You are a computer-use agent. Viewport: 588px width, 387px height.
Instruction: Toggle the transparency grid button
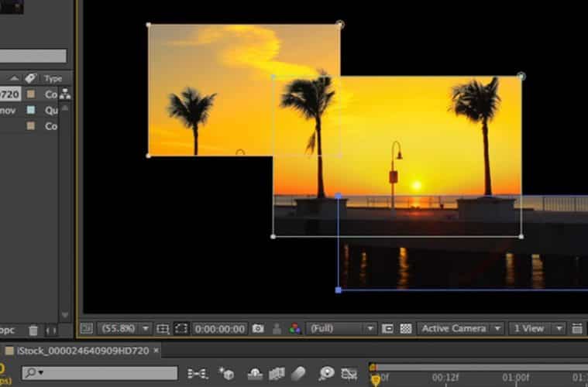[406, 328]
